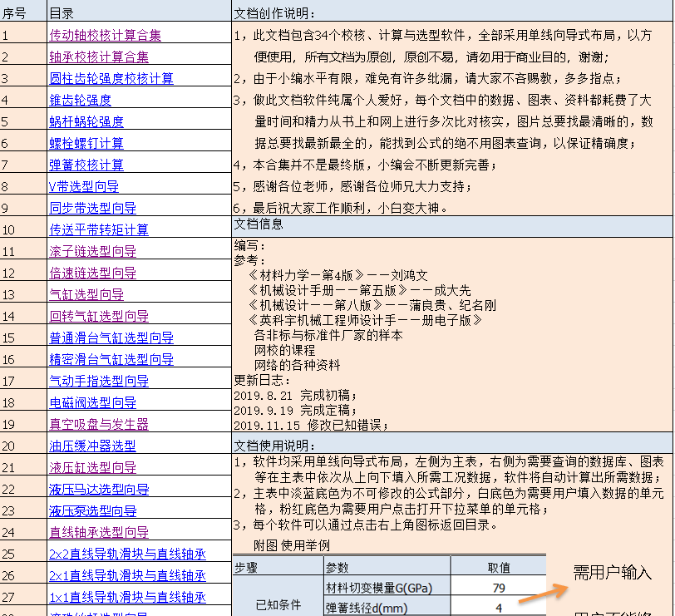Viewport: 675px width, 616px height.
Task: Open the 锥齿轮强度 link
Action: [80, 100]
